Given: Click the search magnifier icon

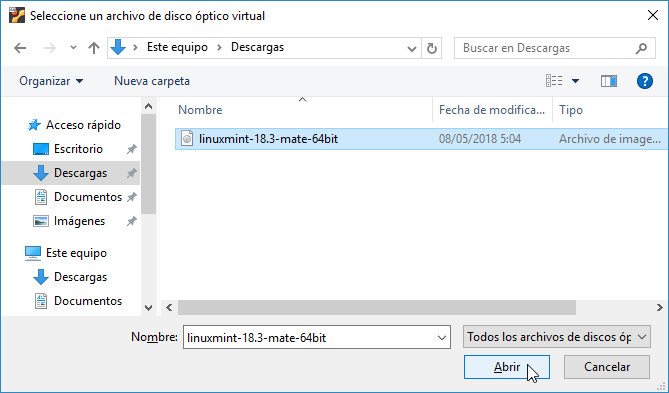Looking at the screenshot, I should 641,48.
